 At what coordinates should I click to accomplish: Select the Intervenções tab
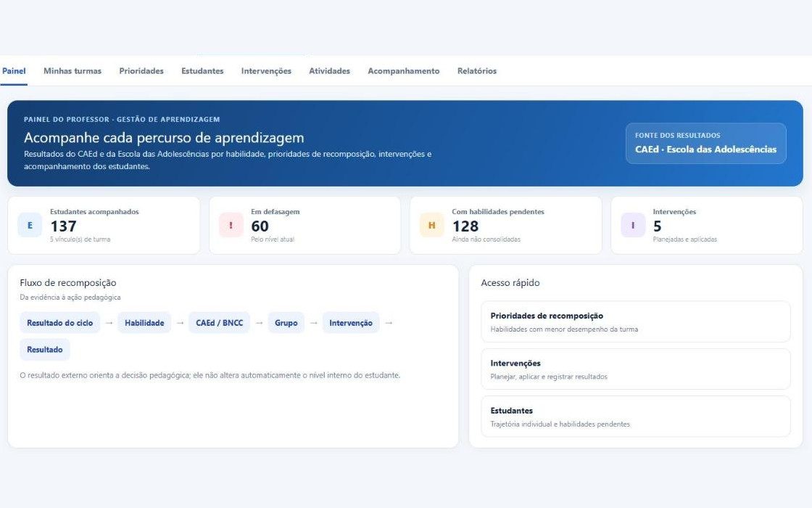(x=266, y=71)
